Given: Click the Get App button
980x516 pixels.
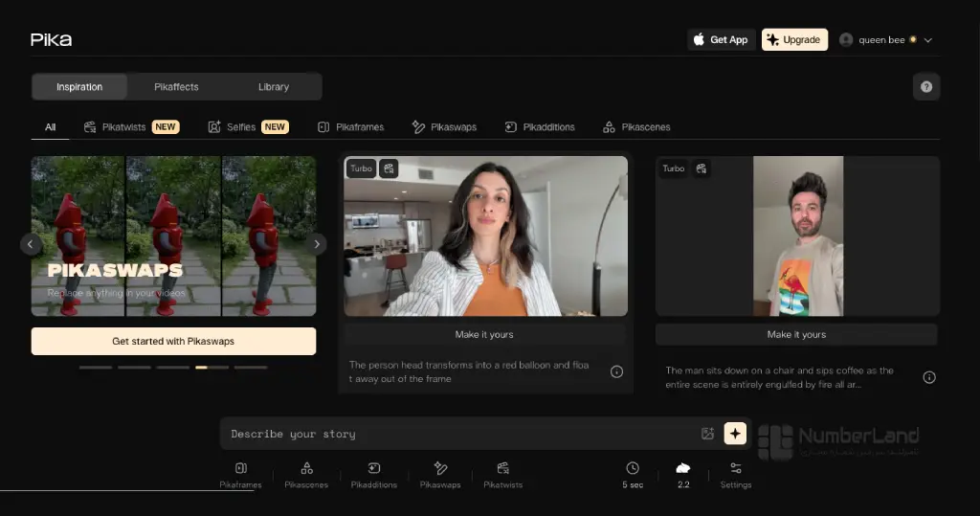Looking at the screenshot, I should pyautogui.click(x=722, y=39).
